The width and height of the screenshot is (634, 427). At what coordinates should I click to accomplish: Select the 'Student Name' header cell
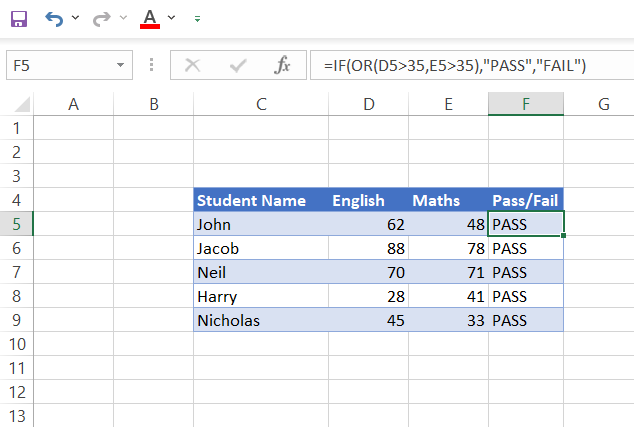click(260, 200)
